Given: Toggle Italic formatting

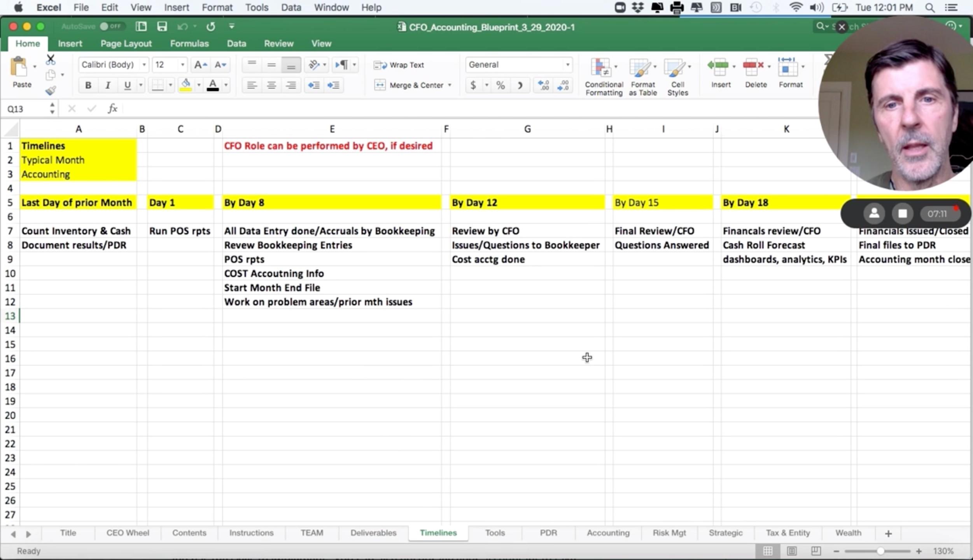Looking at the screenshot, I should tap(108, 85).
